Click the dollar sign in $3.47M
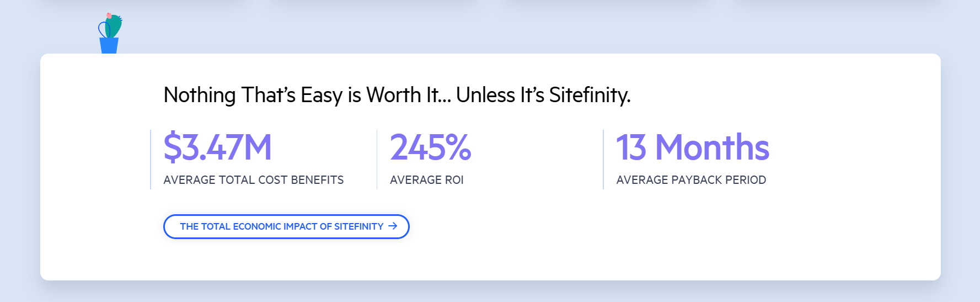This screenshot has height=302, width=980. coord(173,147)
